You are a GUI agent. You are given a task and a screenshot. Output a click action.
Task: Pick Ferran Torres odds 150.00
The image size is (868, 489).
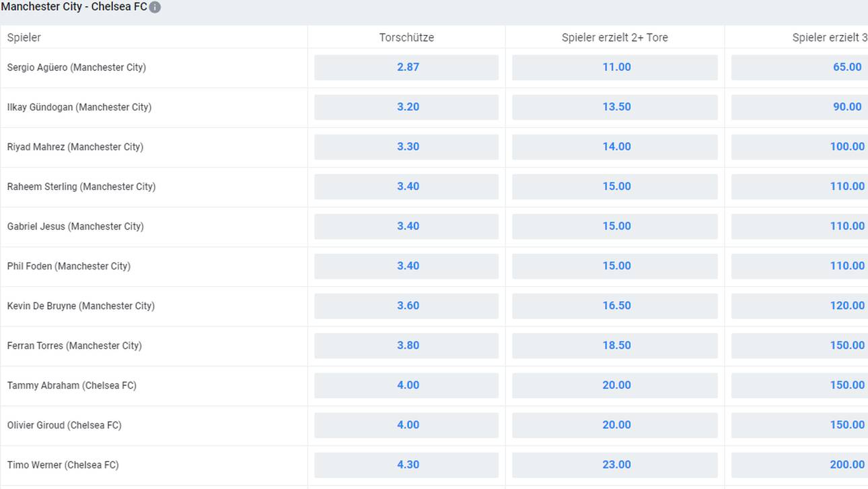click(x=799, y=346)
